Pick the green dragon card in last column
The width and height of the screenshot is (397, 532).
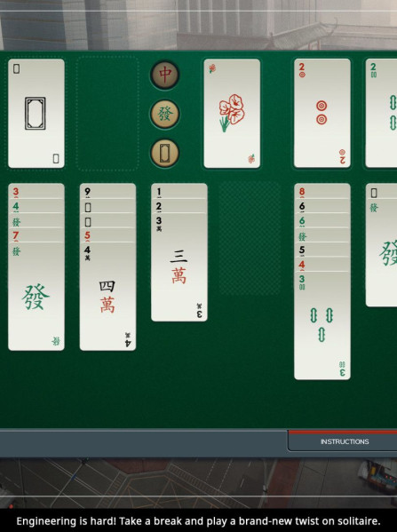pyautogui.click(x=381, y=253)
